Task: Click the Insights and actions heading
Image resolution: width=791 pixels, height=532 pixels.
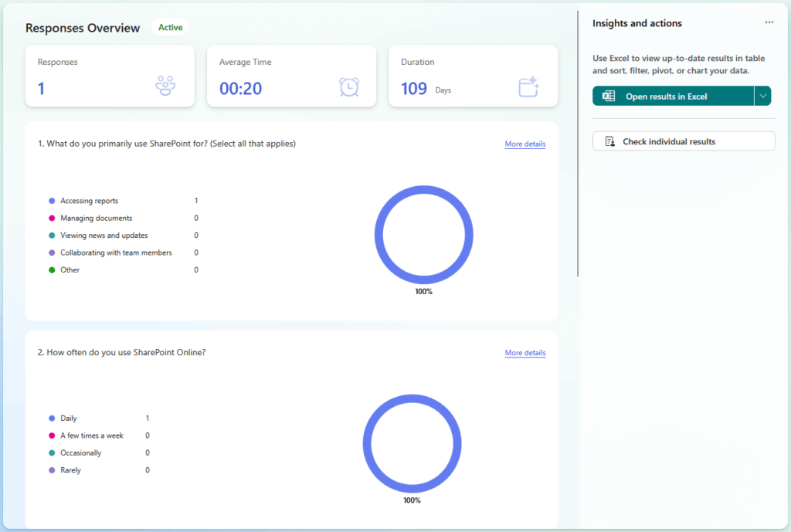Action: tap(637, 23)
